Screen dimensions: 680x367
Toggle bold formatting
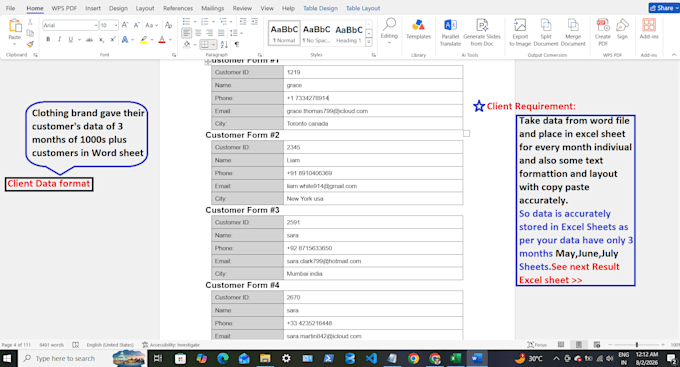(48, 39)
